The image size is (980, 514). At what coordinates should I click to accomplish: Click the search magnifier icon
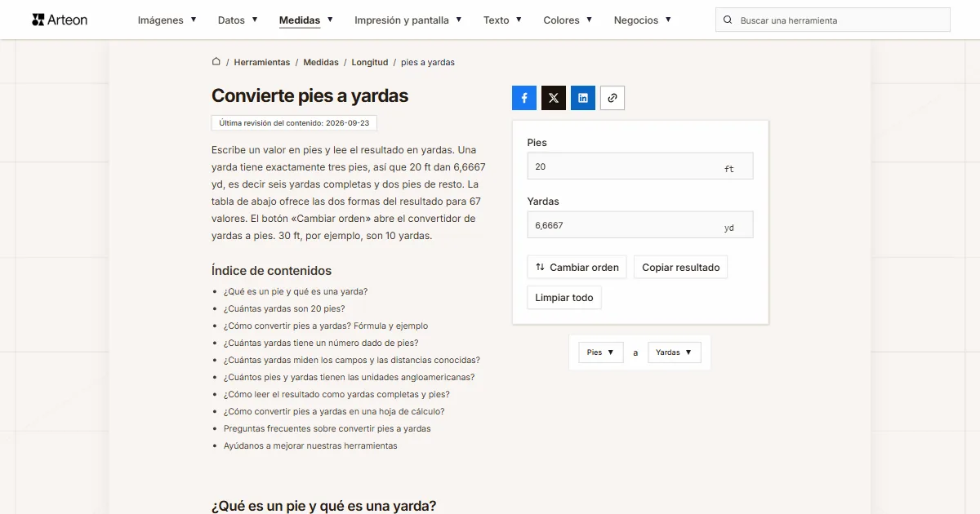click(728, 20)
